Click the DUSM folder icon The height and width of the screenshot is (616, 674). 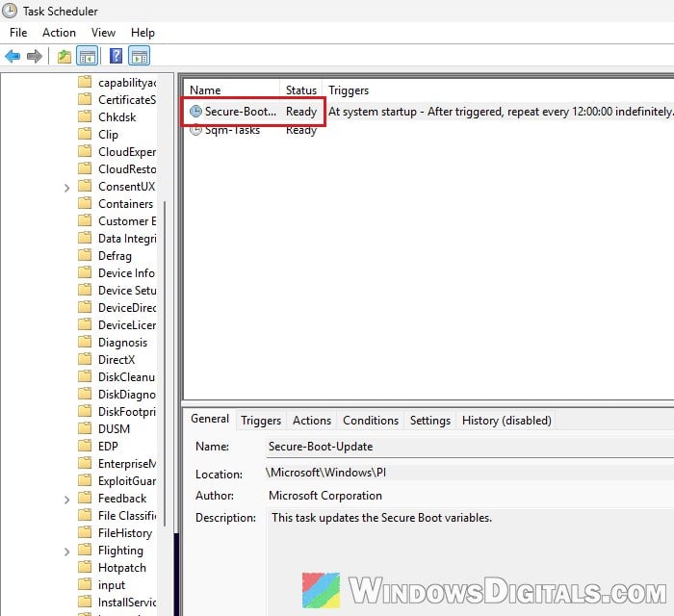85,428
